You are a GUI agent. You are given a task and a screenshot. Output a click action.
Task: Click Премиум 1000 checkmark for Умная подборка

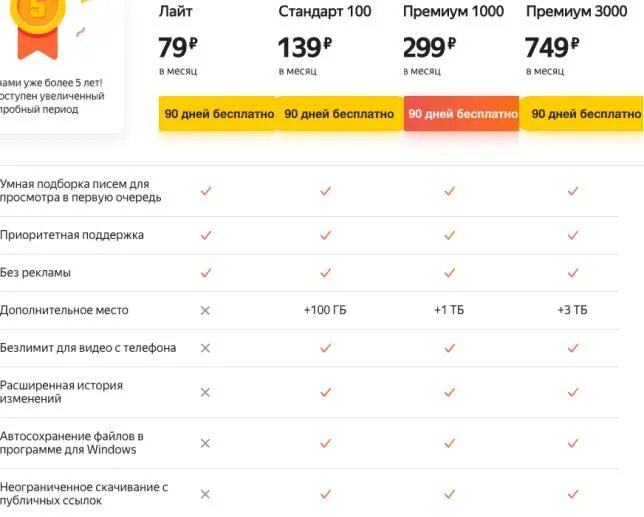click(449, 191)
